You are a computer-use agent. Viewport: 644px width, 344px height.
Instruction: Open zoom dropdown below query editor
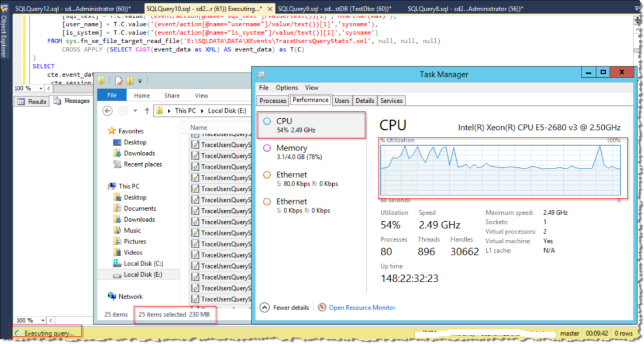41,88
